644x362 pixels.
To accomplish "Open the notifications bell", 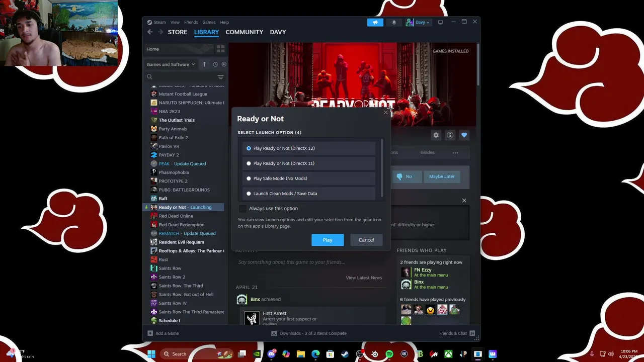I will pos(394,22).
